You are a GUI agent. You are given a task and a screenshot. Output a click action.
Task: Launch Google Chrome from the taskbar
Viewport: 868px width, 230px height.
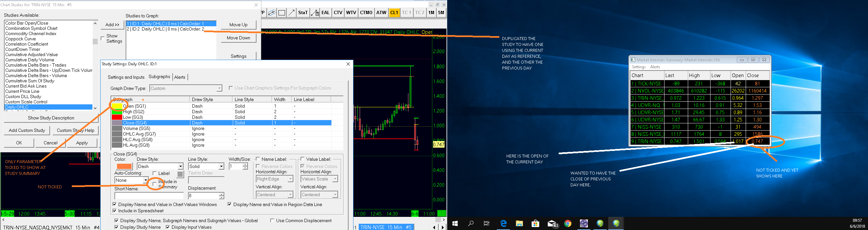[568, 224]
